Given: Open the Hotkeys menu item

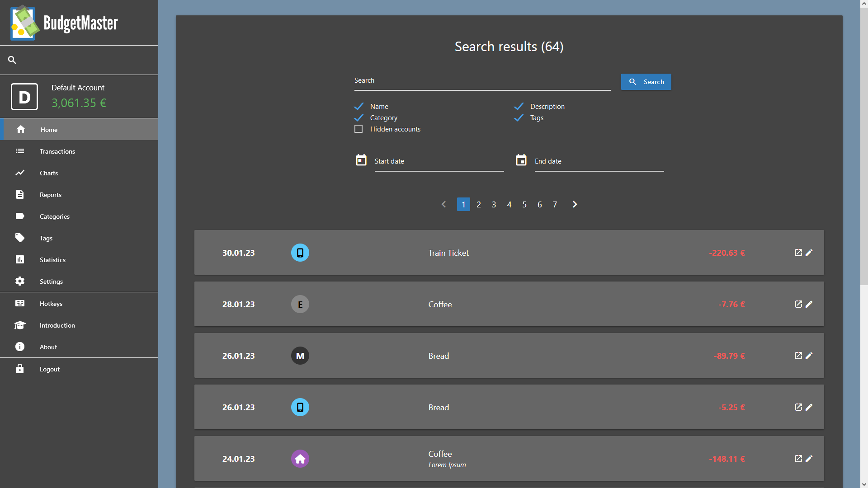Looking at the screenshot, I should click(79, 303).
